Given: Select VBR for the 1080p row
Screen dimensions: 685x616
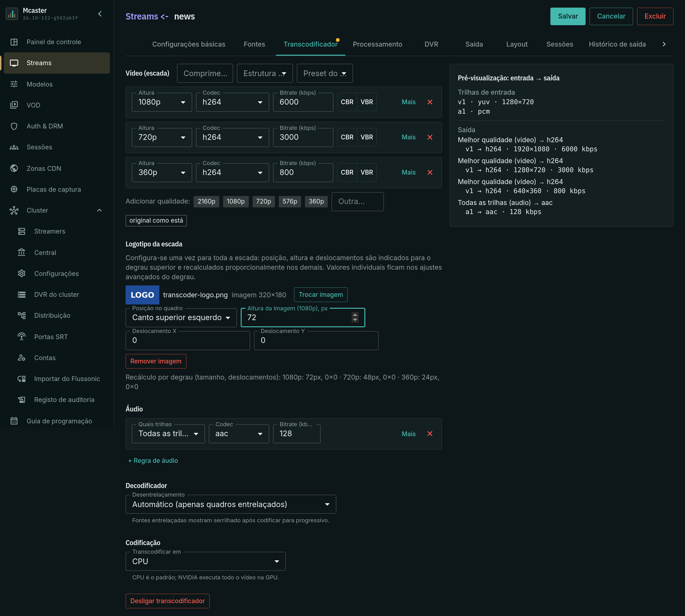Looking at the screenshot, I should (367, 102).
